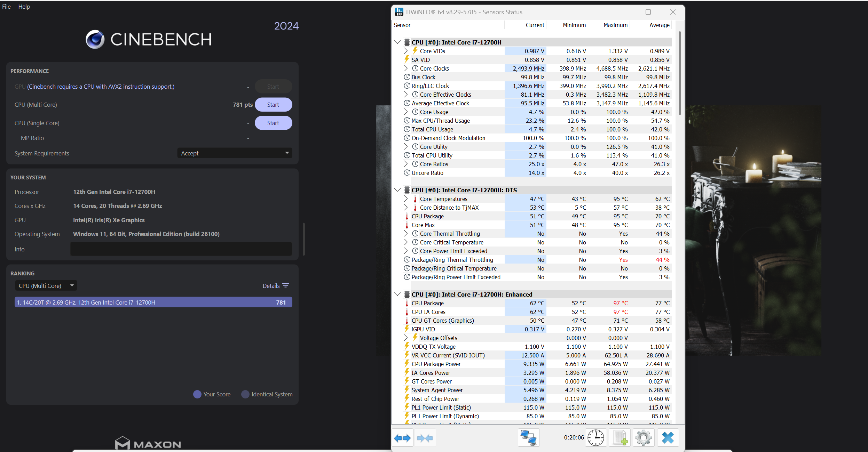Select the PL1 Power Limit (Dynamic) row
This screenshot has height=452, width=868.
(x=537, y=416)
